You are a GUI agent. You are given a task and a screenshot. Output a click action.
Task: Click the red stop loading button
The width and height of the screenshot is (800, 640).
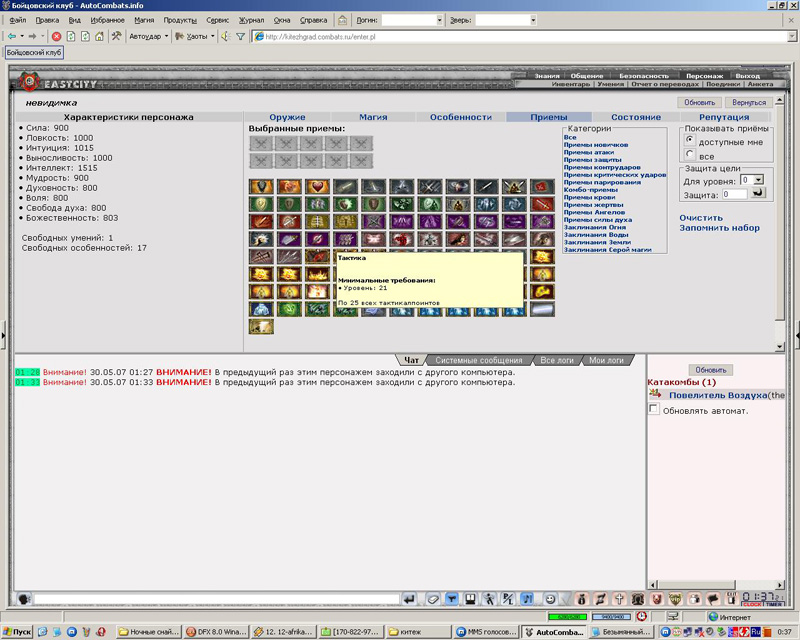tap(57, 36)
